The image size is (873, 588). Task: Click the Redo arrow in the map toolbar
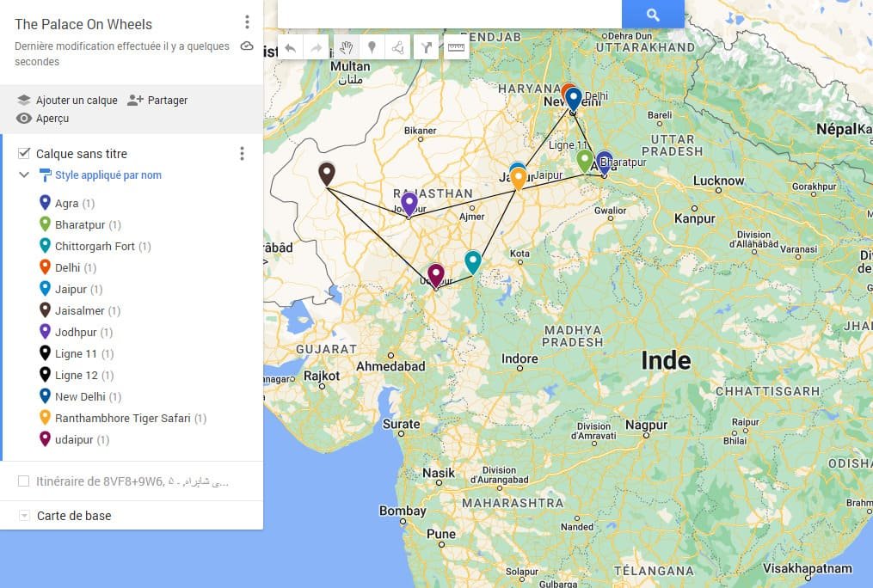coord(317,48)
